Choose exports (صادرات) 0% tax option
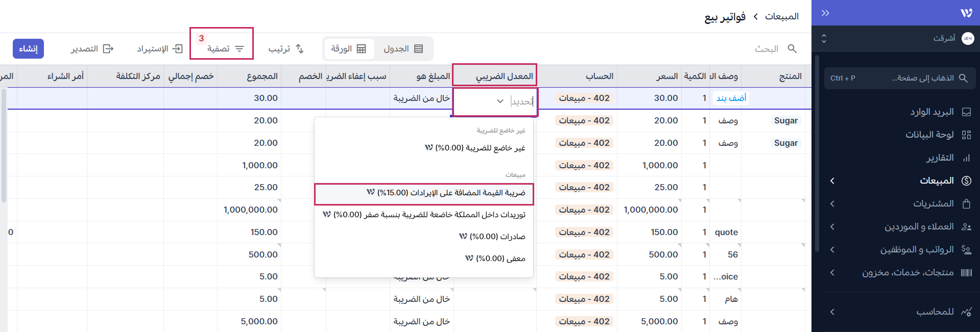980x332 pixels. (492, 237)
